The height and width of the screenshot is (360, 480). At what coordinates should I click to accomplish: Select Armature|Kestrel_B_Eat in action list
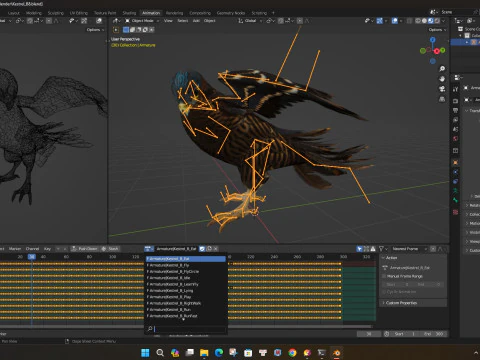[185, 259]
